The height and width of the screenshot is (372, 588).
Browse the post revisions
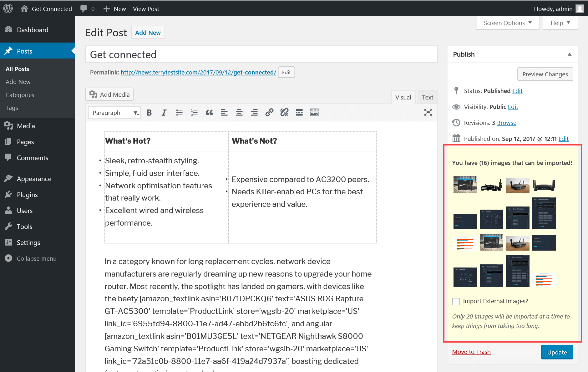[x=507, y=123]
